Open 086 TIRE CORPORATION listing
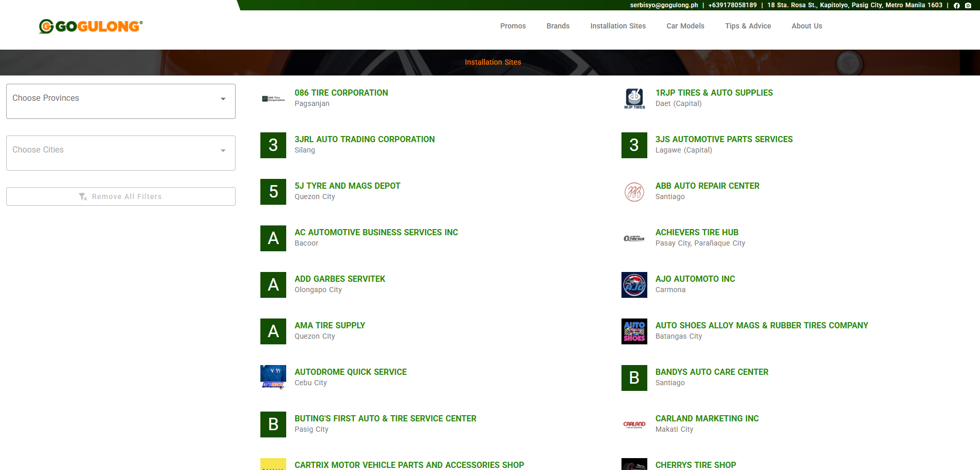The height and width of the screenshot is (470, 980). click(x=341, y=93)
